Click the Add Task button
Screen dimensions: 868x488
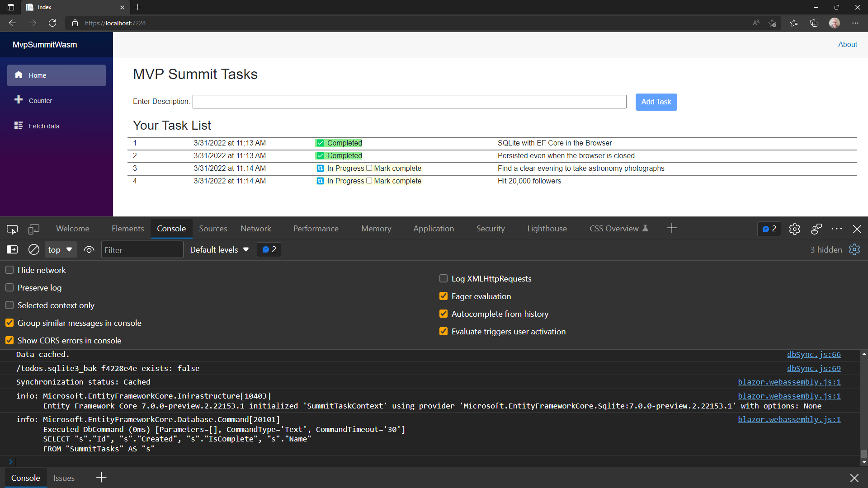pos(656,102)
